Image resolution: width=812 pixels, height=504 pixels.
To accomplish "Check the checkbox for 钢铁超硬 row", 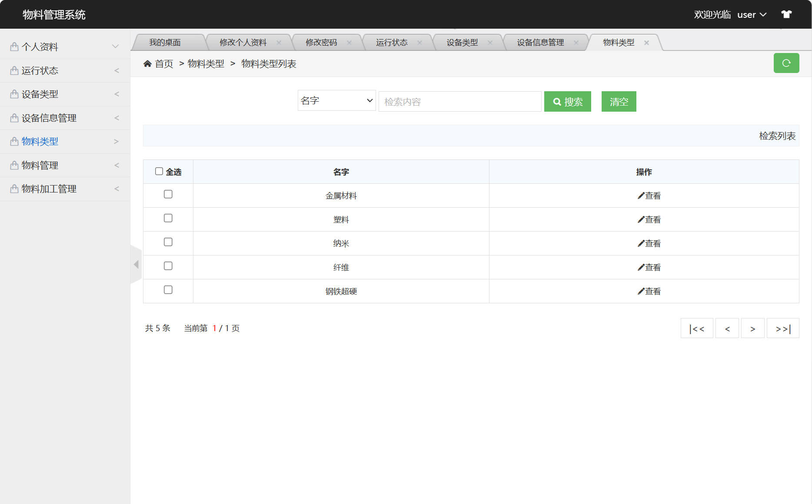I will coord(168,290).
